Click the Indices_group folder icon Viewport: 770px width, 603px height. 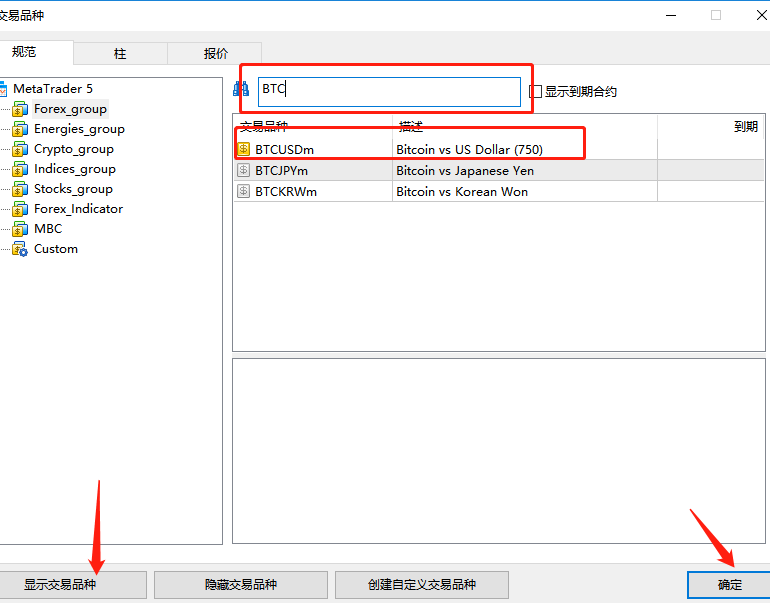tap(20, 169)
